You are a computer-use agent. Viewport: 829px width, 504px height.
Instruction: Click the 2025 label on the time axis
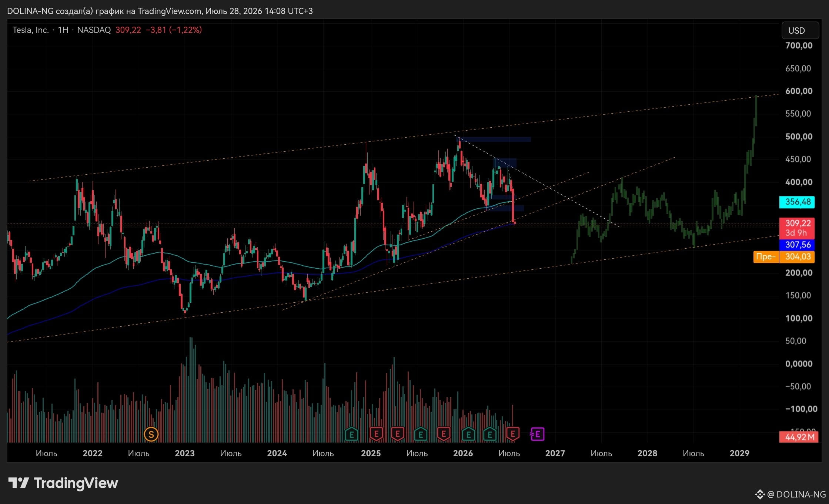click(371, 453)
